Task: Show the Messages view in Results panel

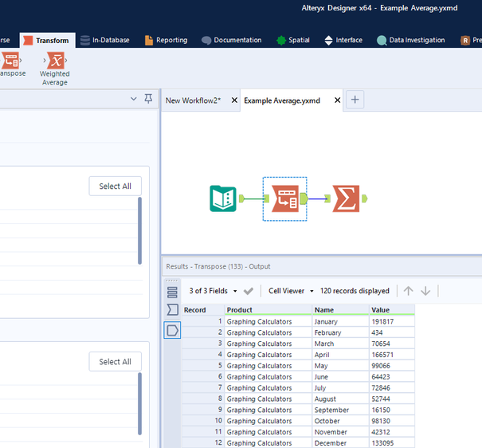Action: [x=172, y=292]
